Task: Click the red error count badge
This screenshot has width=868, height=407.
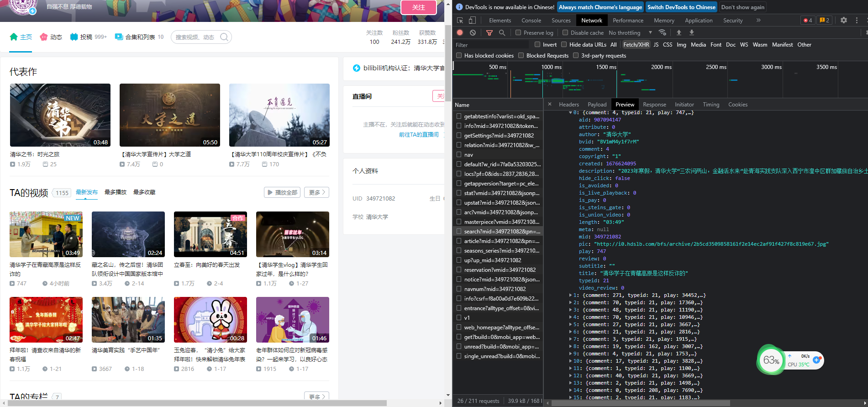Action: (x=808, y=20)
